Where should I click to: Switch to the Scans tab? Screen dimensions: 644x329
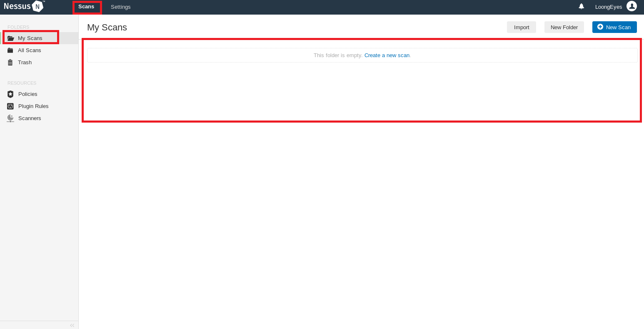click(x=86, y=7)
